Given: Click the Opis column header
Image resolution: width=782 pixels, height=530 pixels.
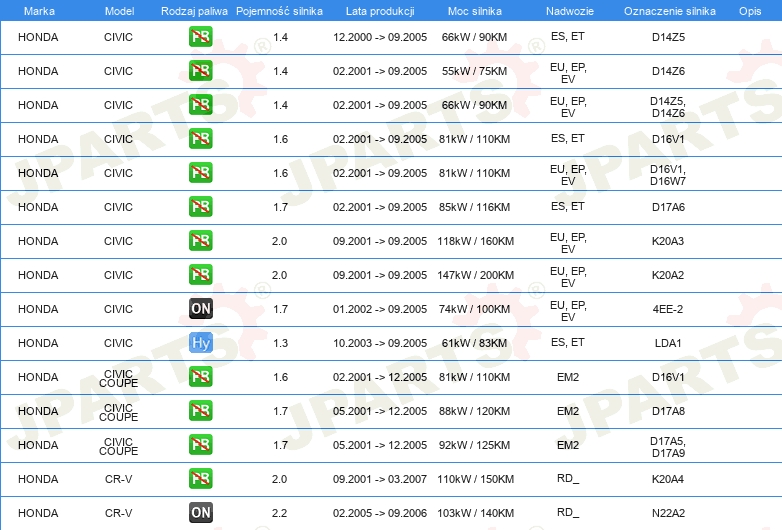Looking at the screenshot, I should (x=750, y=11).
